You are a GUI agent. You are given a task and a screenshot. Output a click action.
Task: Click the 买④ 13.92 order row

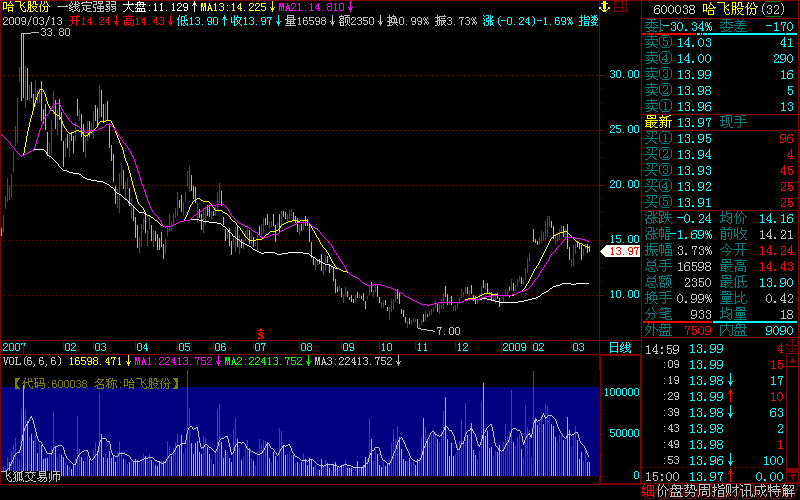pyautogui.click(x=719, y=186)
